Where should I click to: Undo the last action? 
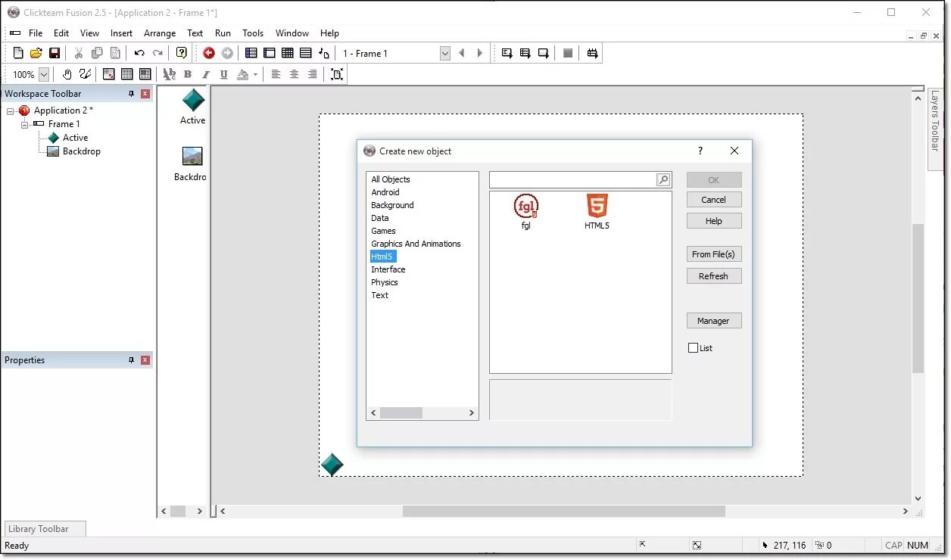(x=139, y=53)
